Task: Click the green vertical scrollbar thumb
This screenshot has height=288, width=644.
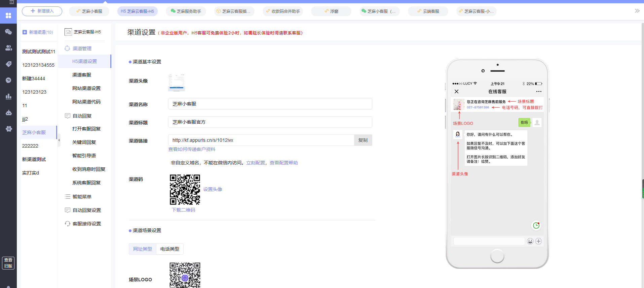Action: click(x=643, y=189)
